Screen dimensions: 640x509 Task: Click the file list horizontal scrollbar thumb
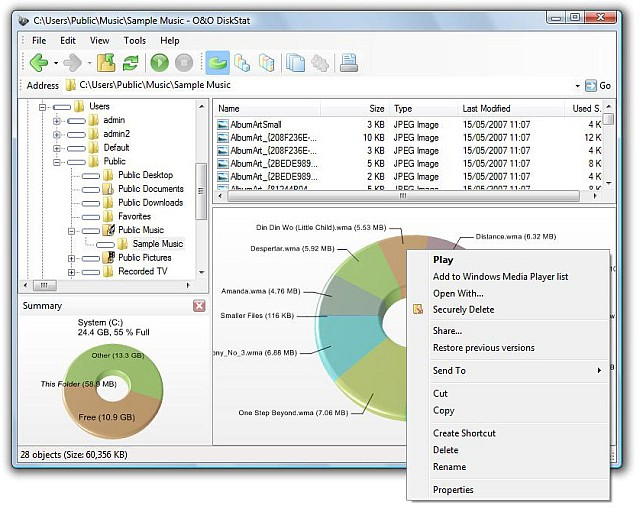[x=403, y=196]
